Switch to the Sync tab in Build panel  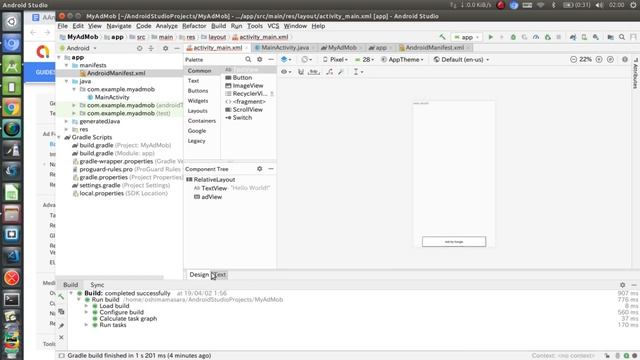point(97,285)
